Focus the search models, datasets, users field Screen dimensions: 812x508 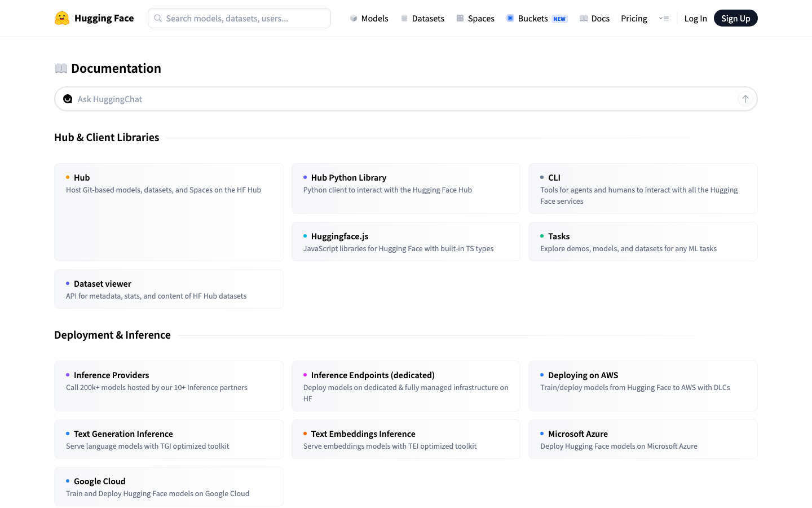point(239,18)
